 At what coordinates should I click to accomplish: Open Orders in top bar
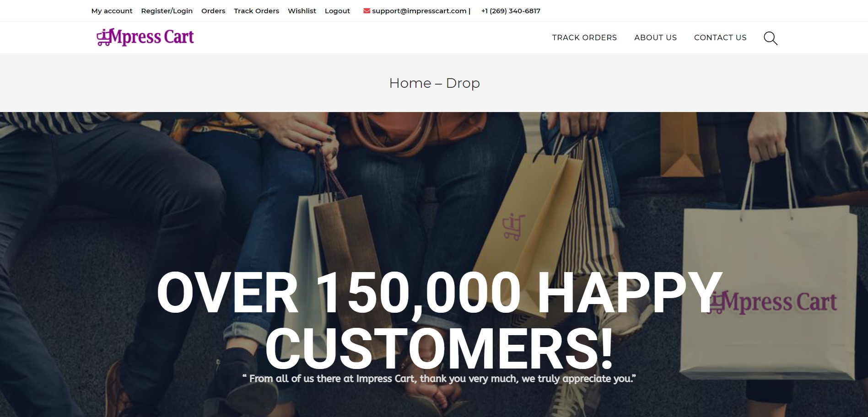213,11
